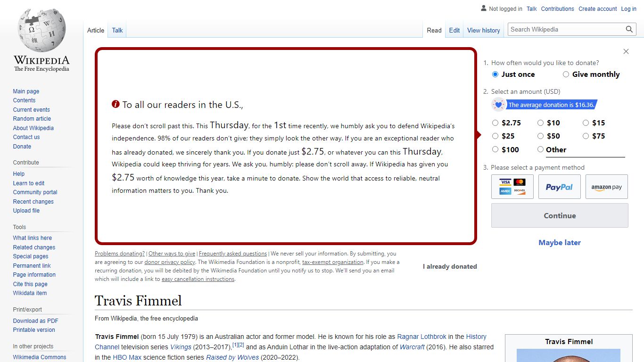Screen dimensions: 644x362
Task: Open Contact us link
Action: [x=26, y=137]
